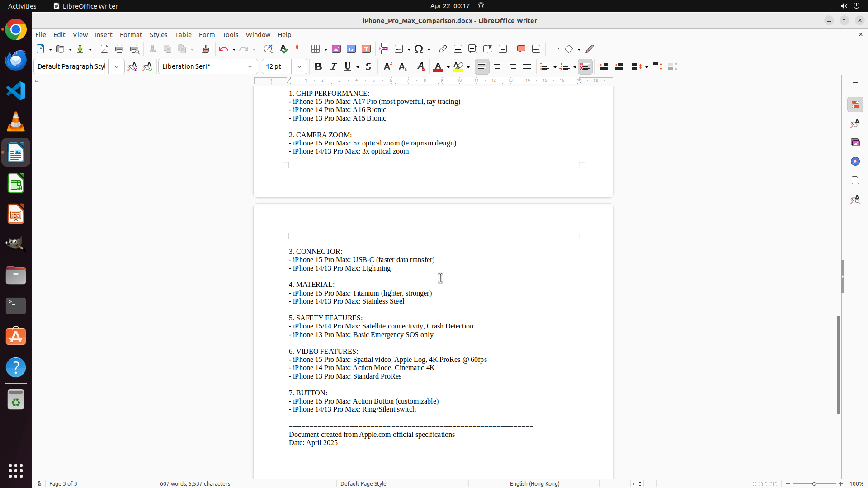This screenshot has height=488, width=868.
Task: Open the Format menu
Action: click(131, 35)
